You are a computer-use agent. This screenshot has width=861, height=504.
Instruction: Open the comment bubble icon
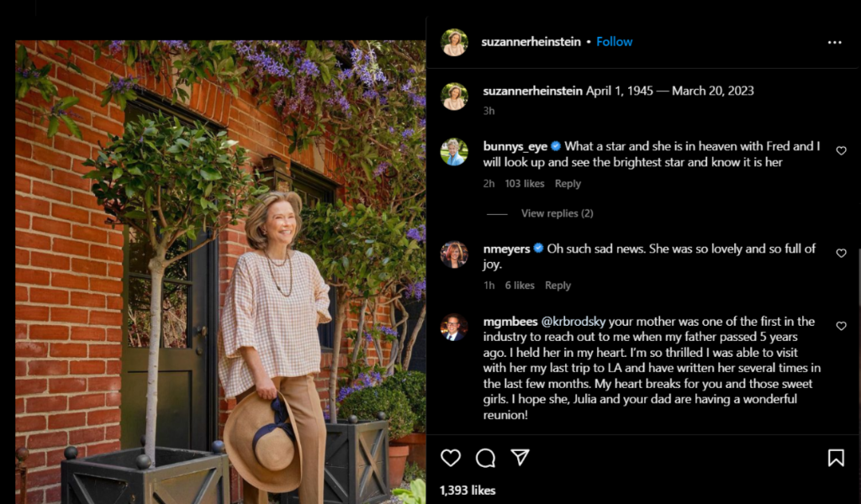485,458
